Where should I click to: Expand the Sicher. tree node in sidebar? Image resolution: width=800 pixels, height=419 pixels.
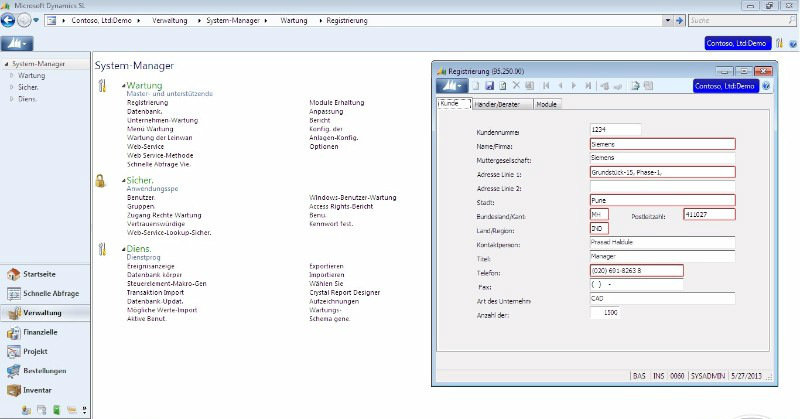coord(11,87)
